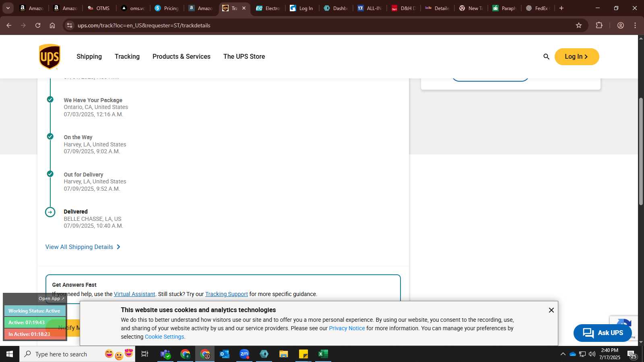Open View All Shipping Details link
644x362 pixels.
83,247
